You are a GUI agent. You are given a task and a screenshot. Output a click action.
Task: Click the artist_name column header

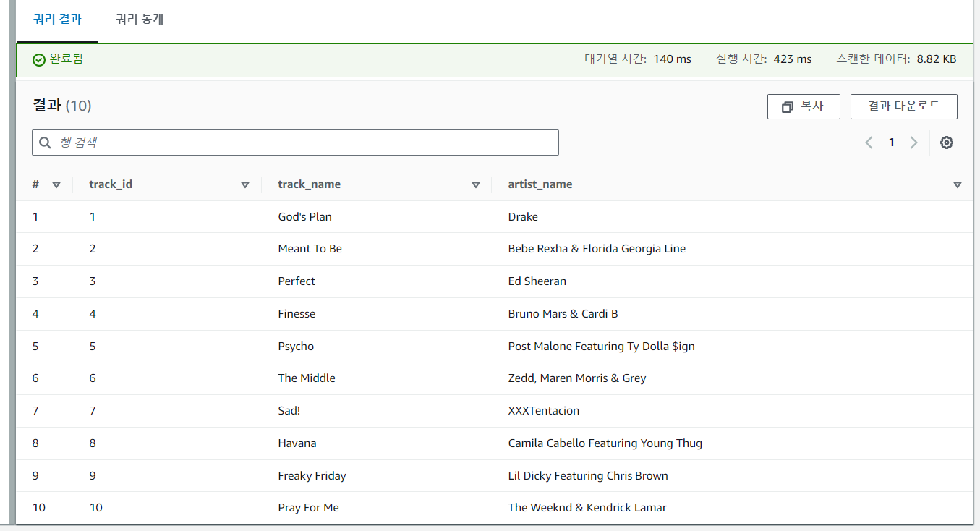tap(540, 184)
